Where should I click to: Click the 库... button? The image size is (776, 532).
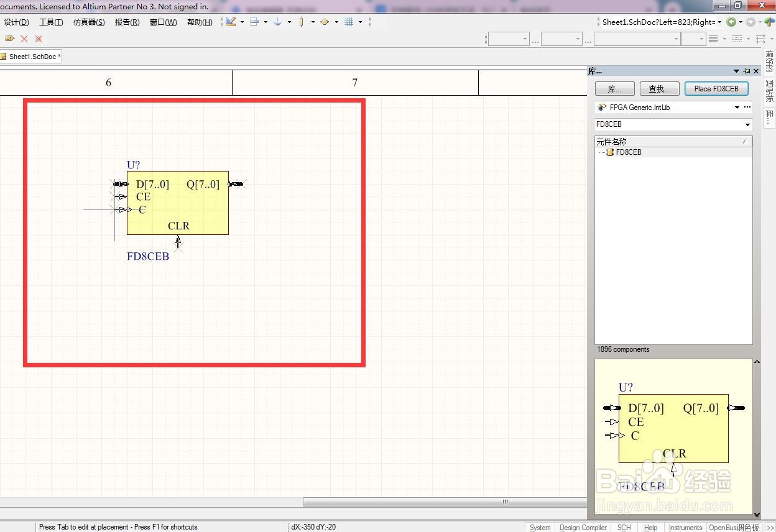(615, 89)
